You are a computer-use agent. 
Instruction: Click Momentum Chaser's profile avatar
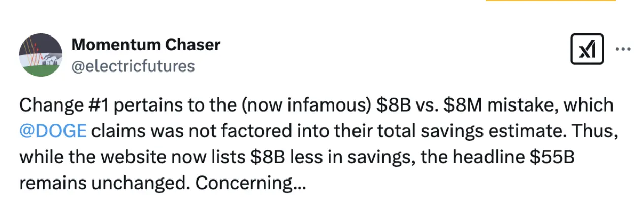[41, 55]
